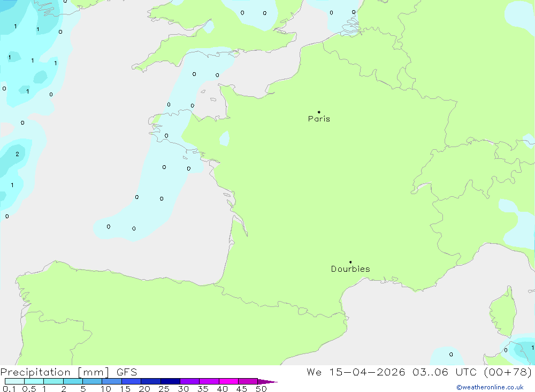
Task: Pick the 0.1–0.5 mm lightest cyan legend swatch
Action: [14, 381]
